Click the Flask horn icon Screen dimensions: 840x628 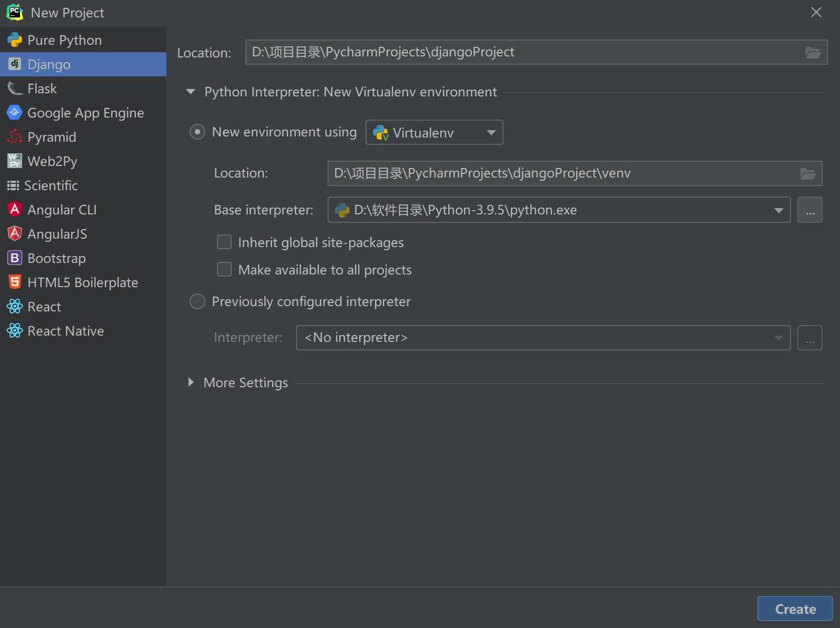point(15,89)
